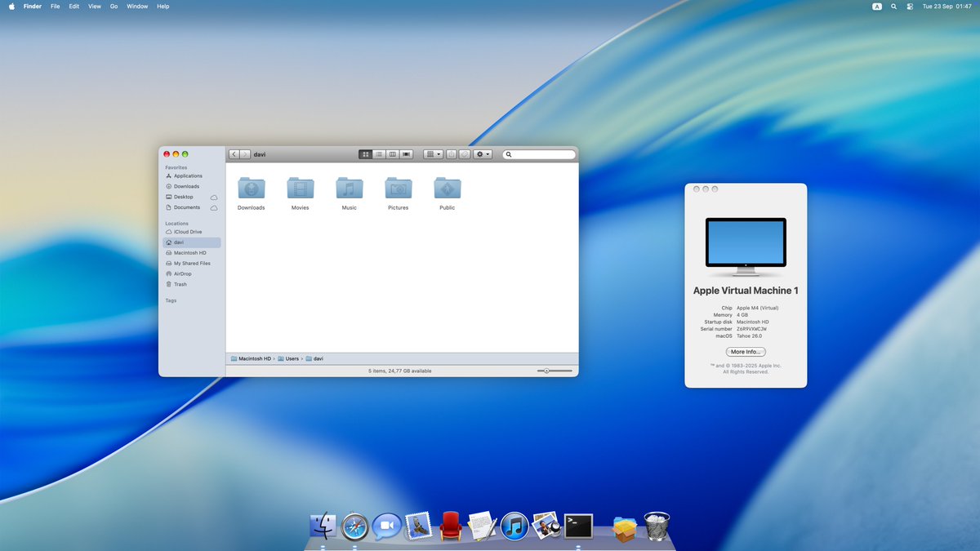Select AirDrop in sidebar
The image size is (980, 551).
click(192, 274)
